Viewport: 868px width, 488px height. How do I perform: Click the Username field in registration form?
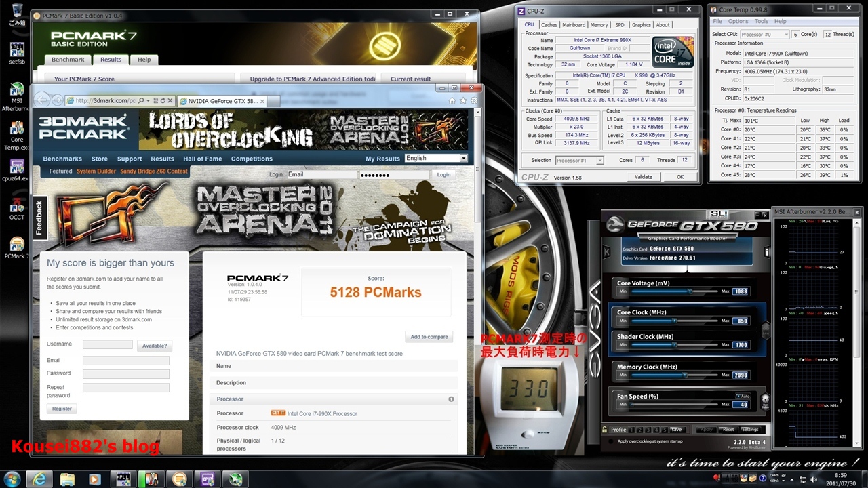click(x=107, y=344)
